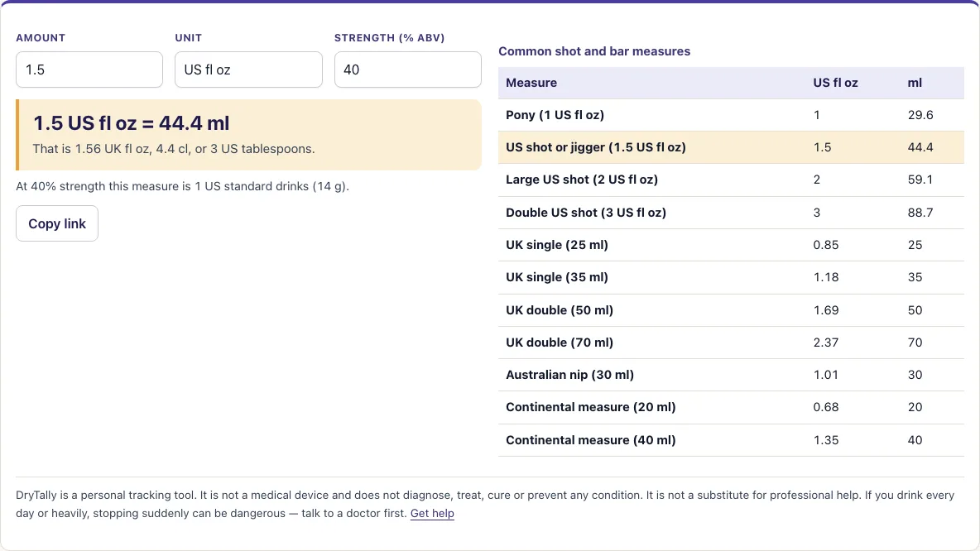Pick the Double US shot row
Screen dimensions: 980x551
[731, 213]
